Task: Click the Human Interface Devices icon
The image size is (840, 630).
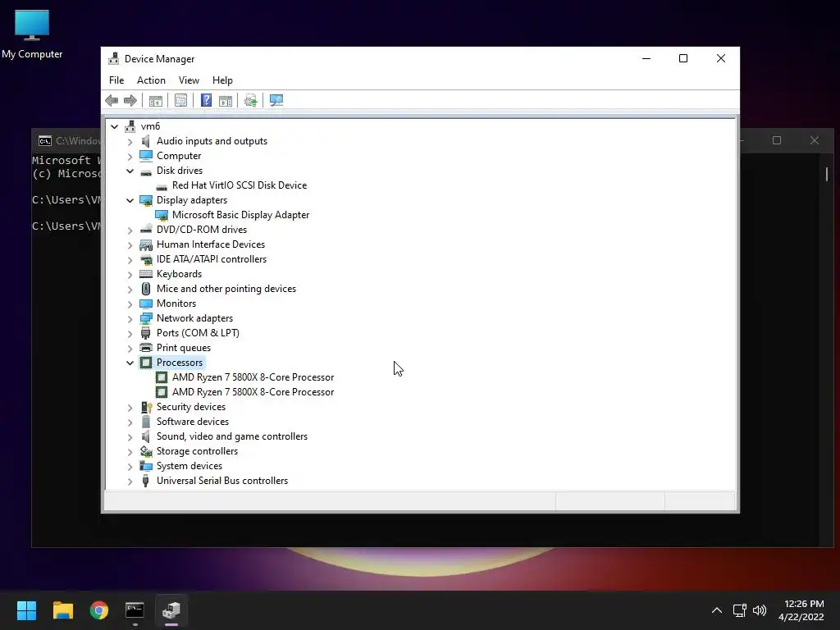Action: click(146, 244)
